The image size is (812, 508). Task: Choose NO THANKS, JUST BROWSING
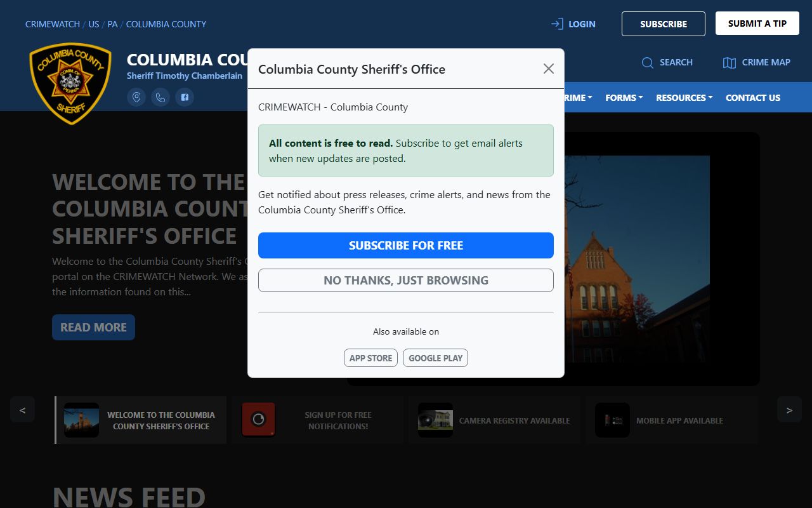coord(406,280)
